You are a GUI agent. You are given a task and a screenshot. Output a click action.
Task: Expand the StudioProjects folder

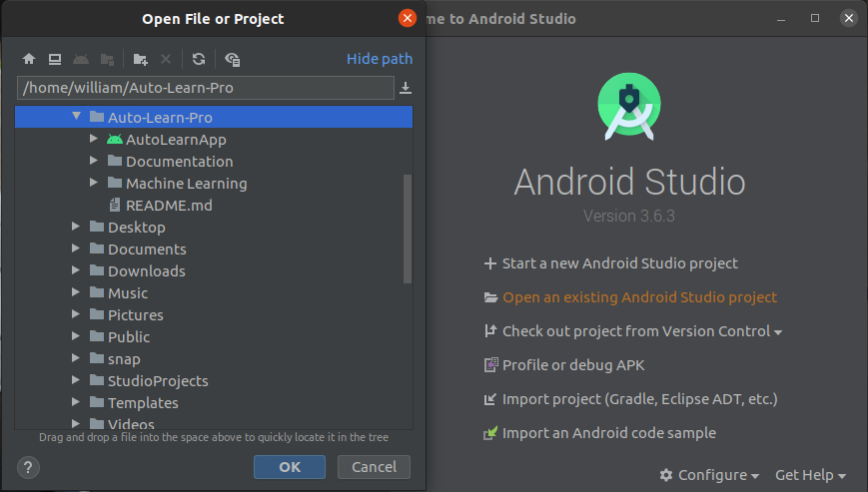(x=76, y=380)
